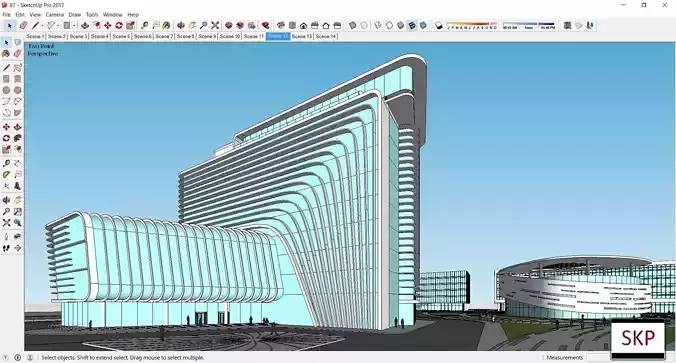The height and width of the screenshot is (363, 676).
Task: Click the 'Select objects' status hint text
Action: [123, 357]
